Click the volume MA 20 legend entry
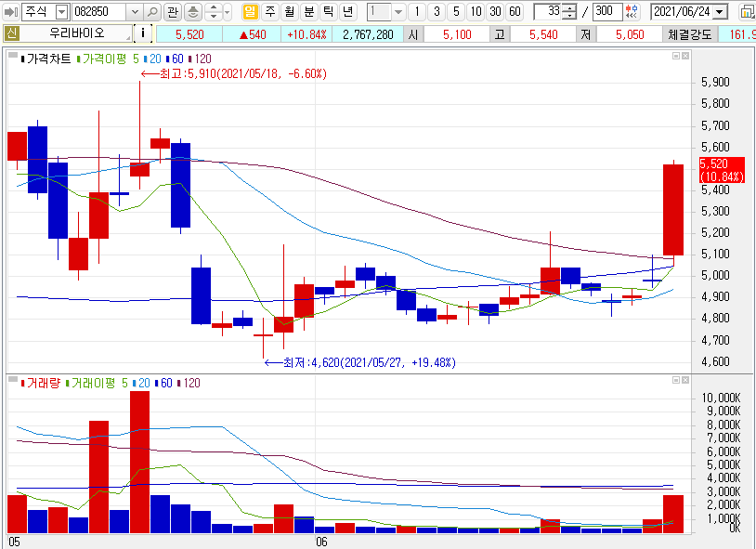The image size is (756, 549). click(x=141, y=383)
